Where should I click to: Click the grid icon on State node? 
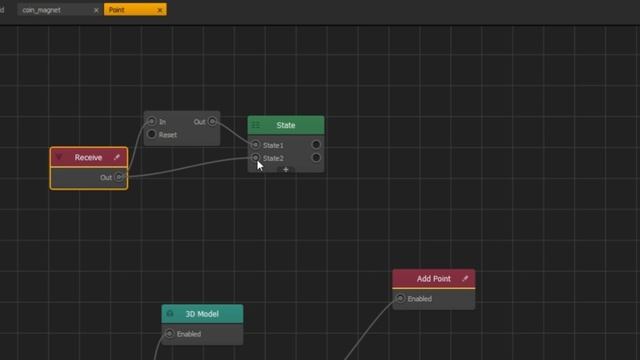(256, 125)
